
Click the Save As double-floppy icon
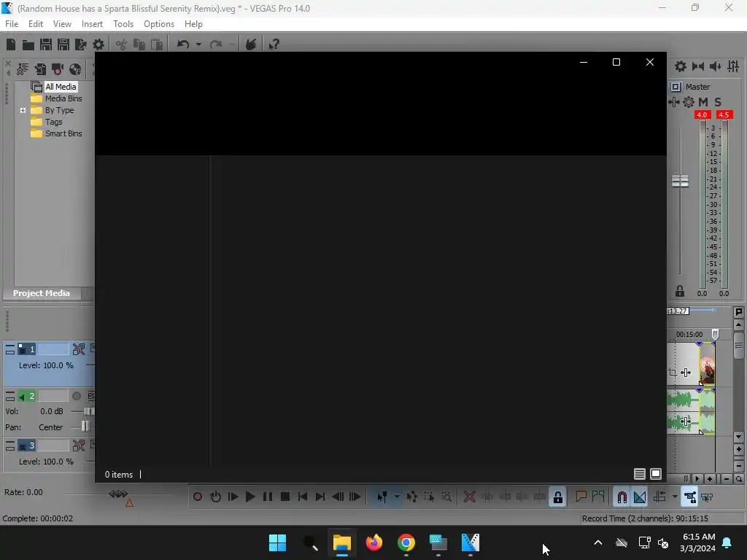(x=63, y=44)
